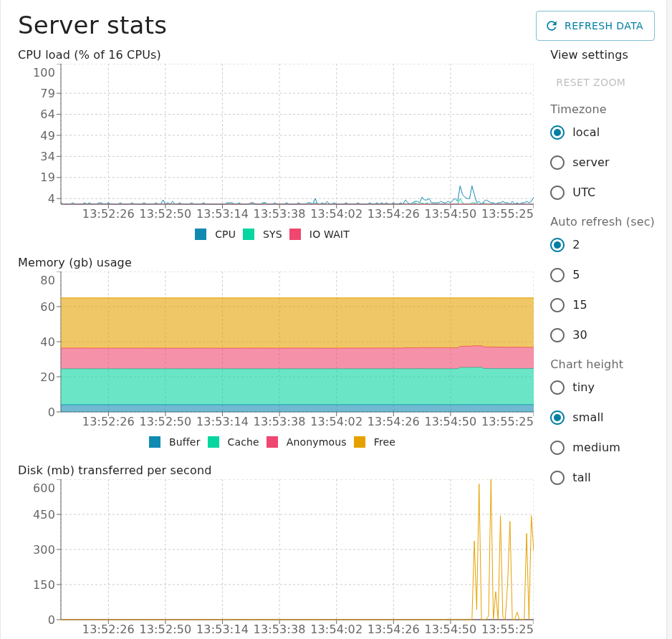The height and width of the screenshot is (639, 672).
Task: Click the Timezone section label
Action: click(x=578, y=110)
